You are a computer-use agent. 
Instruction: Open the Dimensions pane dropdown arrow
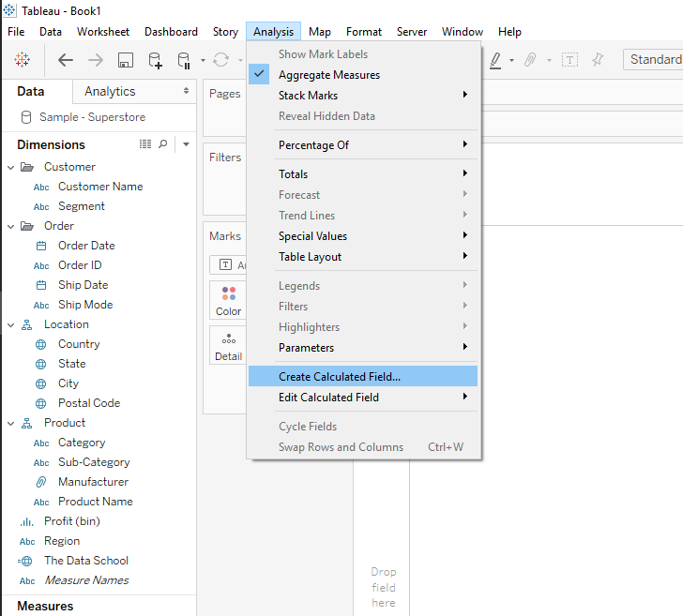186,144
